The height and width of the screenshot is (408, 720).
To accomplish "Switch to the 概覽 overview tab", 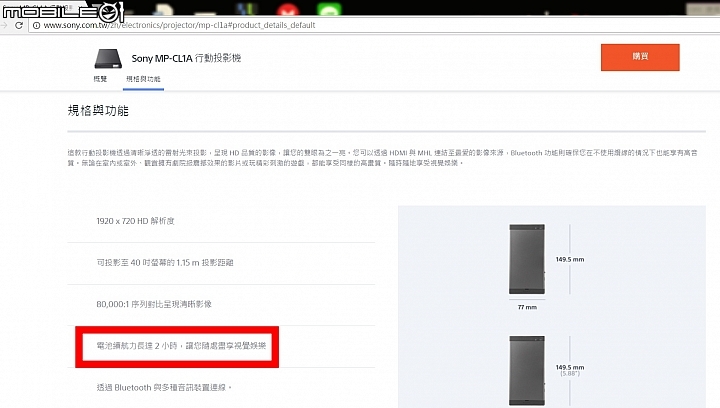I will [100, 79].
